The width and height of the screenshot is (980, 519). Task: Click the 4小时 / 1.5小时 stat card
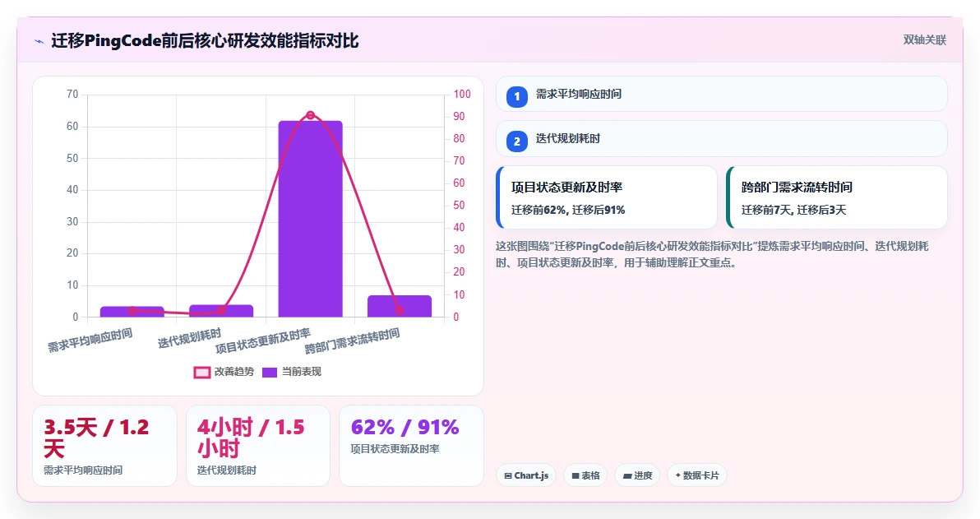point(257,446)
